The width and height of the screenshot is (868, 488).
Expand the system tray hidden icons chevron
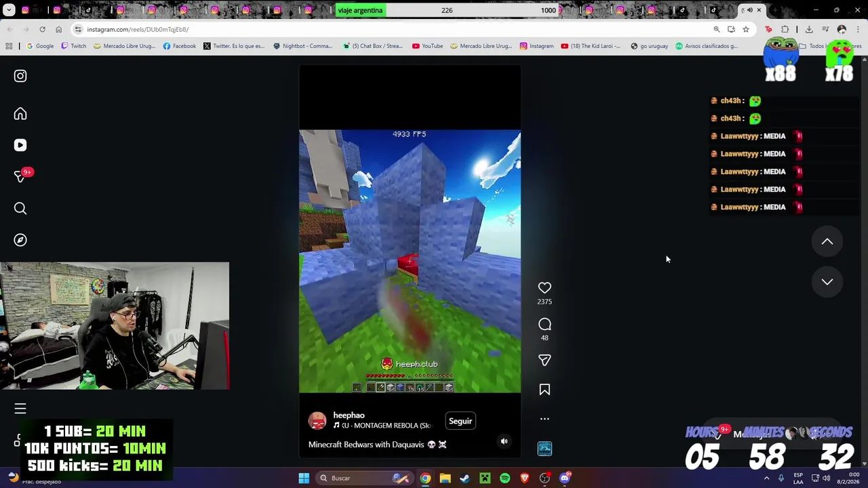767,478
